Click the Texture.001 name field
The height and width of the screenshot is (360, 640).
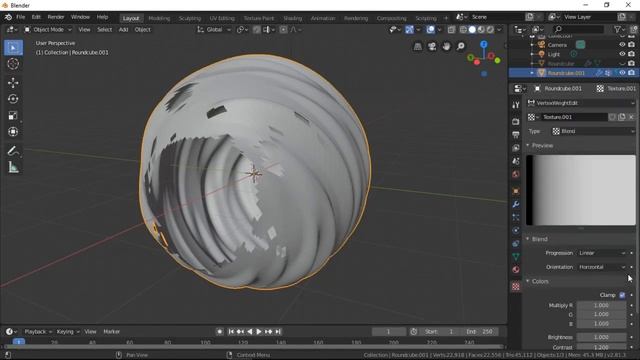(x=574, y=117)
